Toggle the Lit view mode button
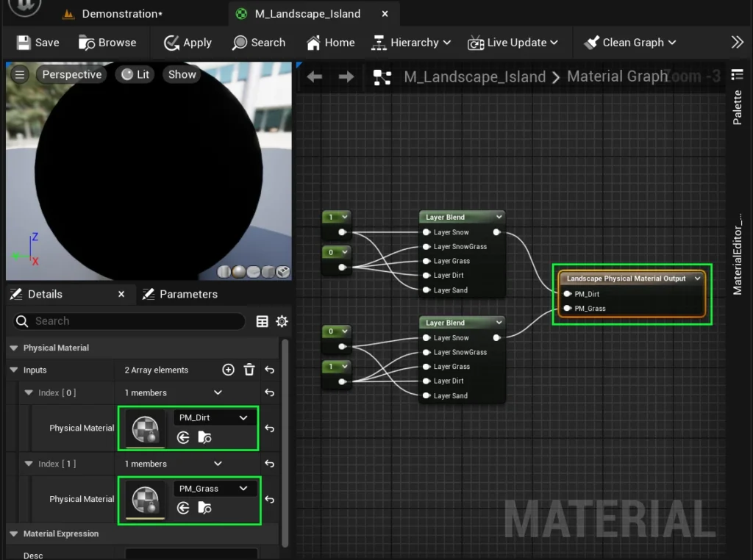The width and height of the screenshot is (753, 560). (135, 74)
